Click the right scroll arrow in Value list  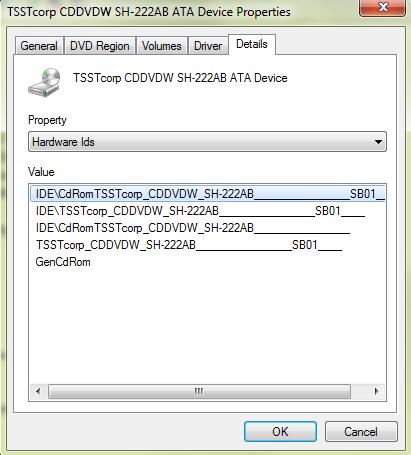click(377, 391)
